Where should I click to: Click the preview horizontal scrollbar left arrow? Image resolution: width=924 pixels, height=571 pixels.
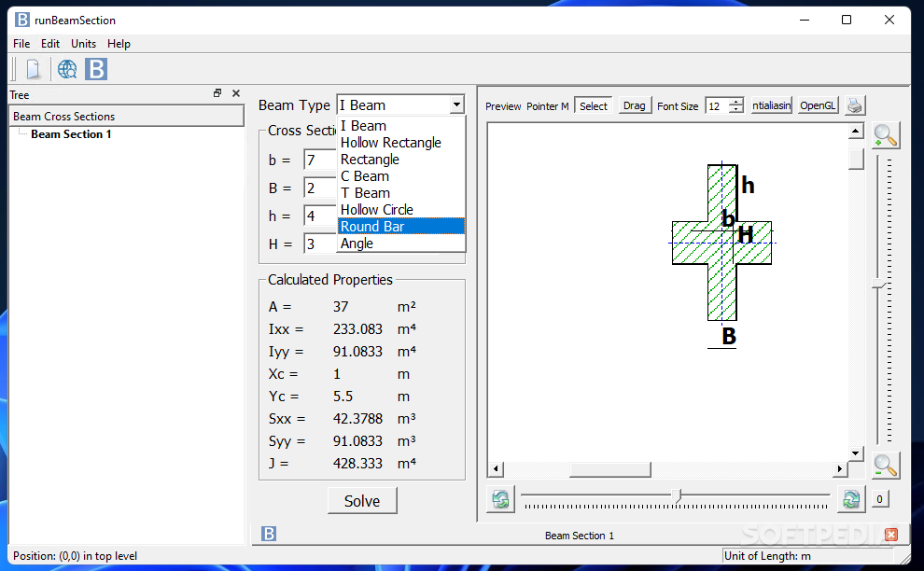(x=496, y=469)
